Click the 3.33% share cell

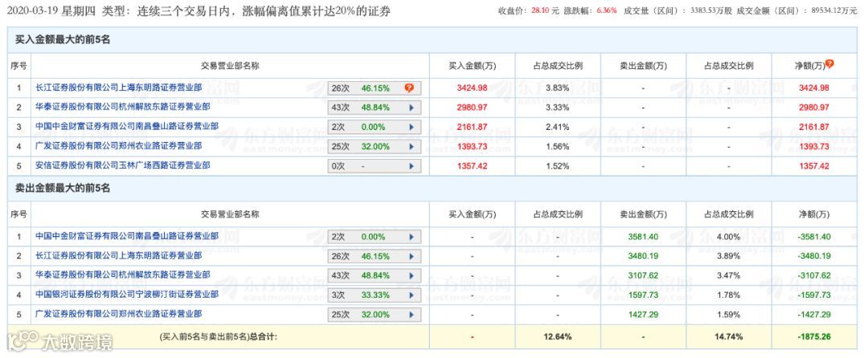[557, 108]
